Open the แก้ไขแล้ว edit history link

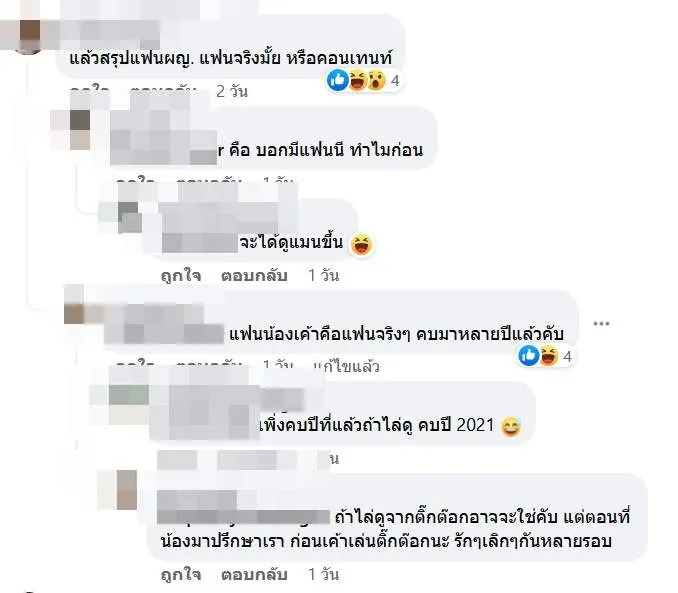[346, 367]
